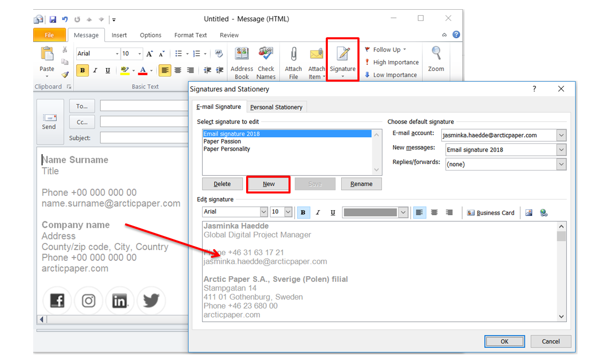Expand the Clipboard group dialog launcher
The height and width of the screenshot is (364, 600).
tap(69, 87)
